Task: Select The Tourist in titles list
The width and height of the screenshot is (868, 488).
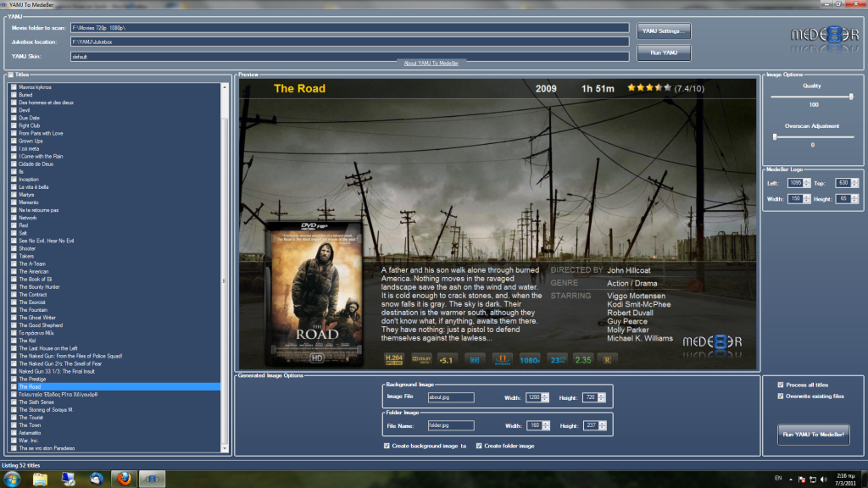Action: point(31,418)
